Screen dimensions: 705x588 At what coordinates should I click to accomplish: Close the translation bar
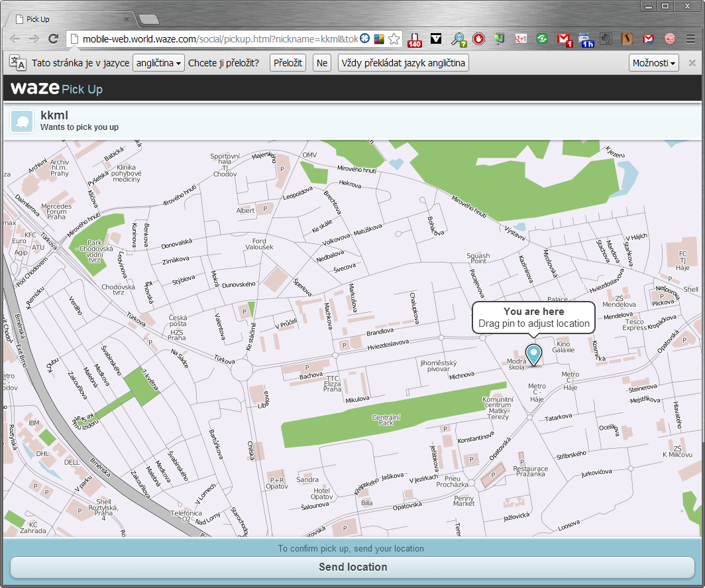692,63
